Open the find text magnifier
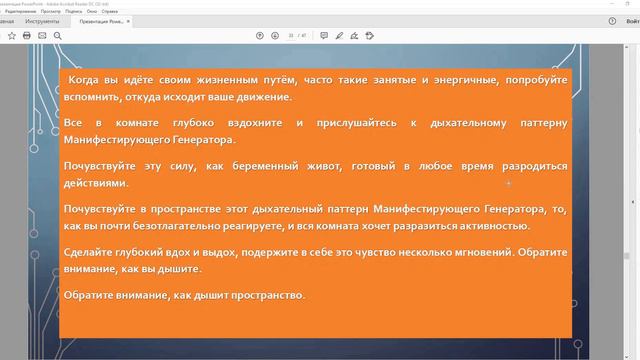The height and width of the screenshot is (360, 640). click(x=58, y=36)
